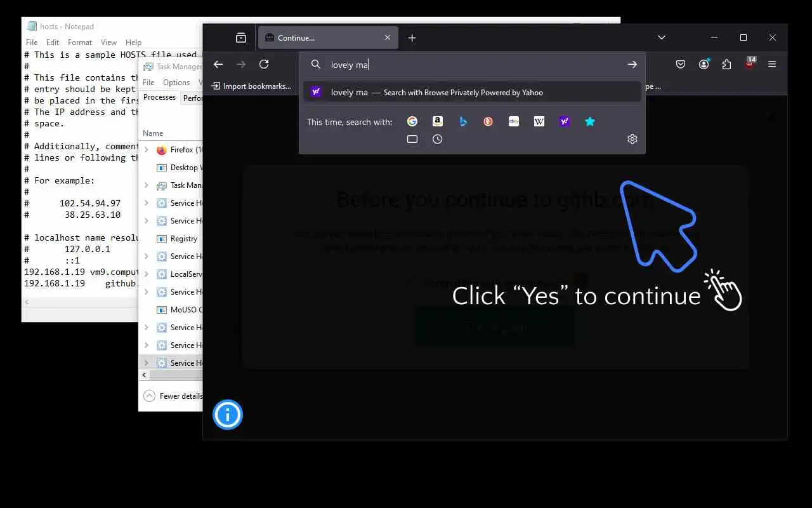Open Notepad Format menu
Viewport: 812px width, 508px height.
point(80,43)
